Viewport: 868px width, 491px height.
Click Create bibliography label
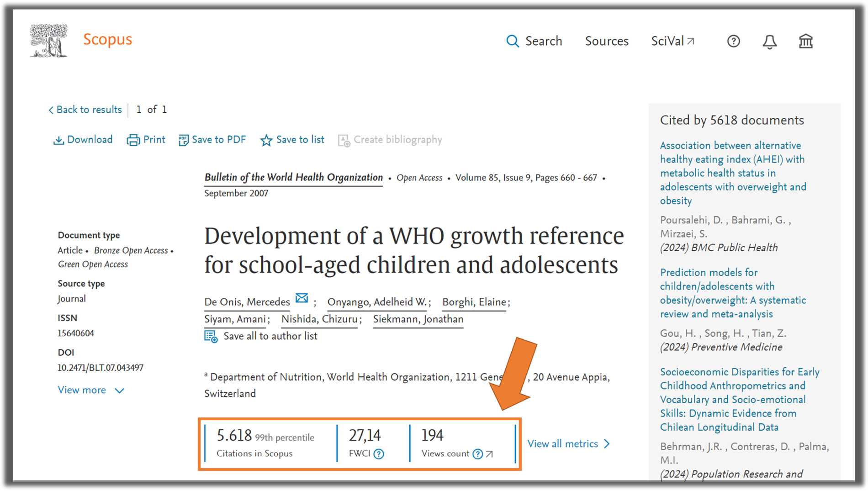click(398, 140)
